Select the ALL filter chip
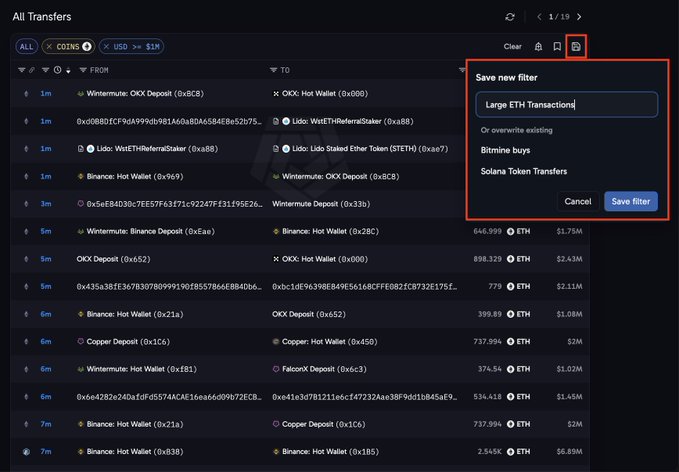 [x=26, y=46]
